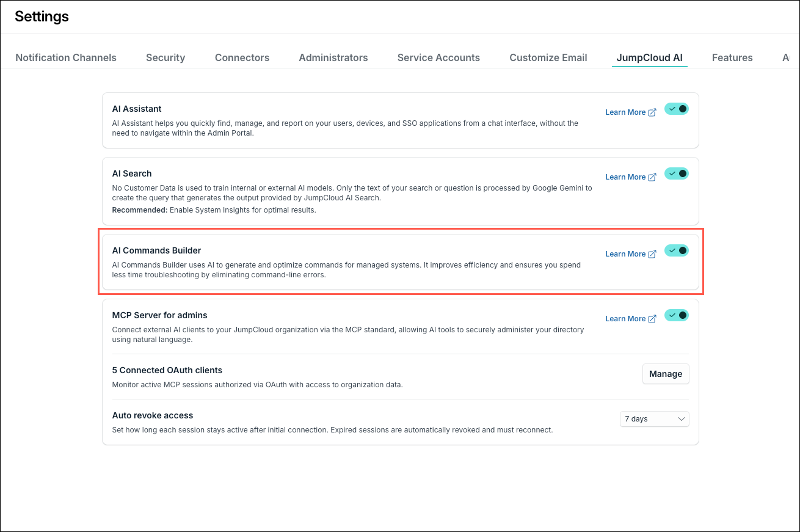Turn off AI Commands Builder toggle
Image resolution: width=800 pixels, height=532 pixels.
coord(677,250)
